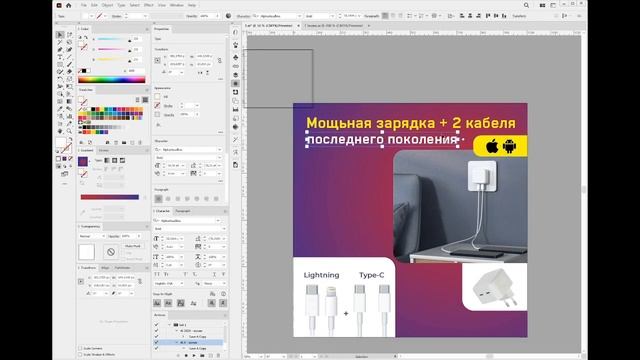The image size is (640, 360).
Task: Select the Paintbrush tool
Action: pos(69,64)
